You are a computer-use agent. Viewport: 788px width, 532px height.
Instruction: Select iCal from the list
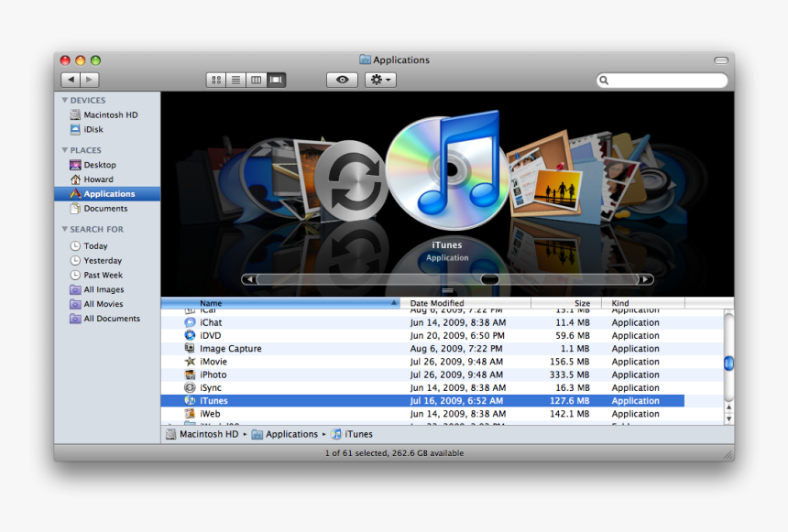tap(212, 309)
